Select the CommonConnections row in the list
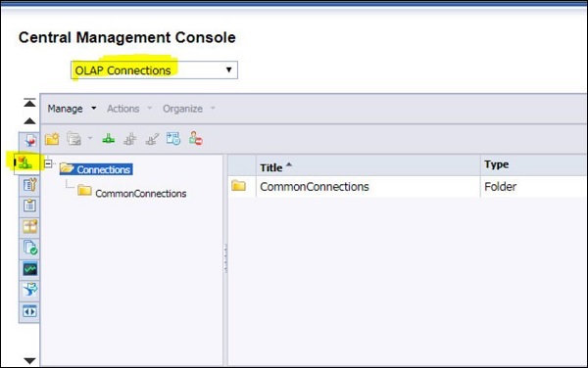This screenshot has height=368, width=588. click(408, 186)
